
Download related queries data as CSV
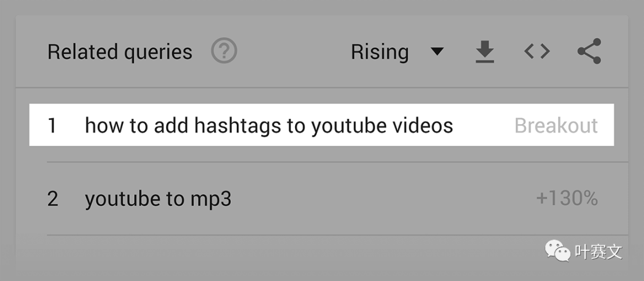click(x=485, y=51)
